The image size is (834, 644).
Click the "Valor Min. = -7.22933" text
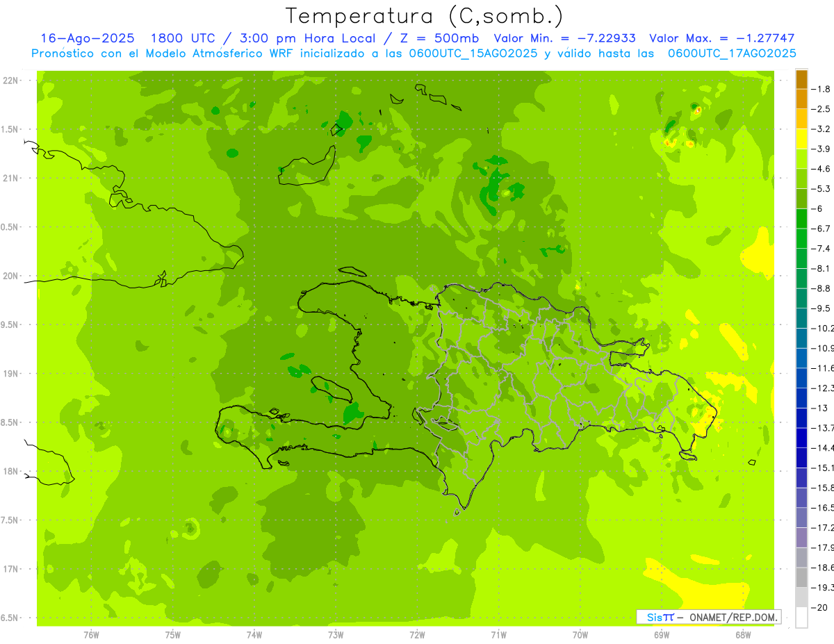click(564, 39)
